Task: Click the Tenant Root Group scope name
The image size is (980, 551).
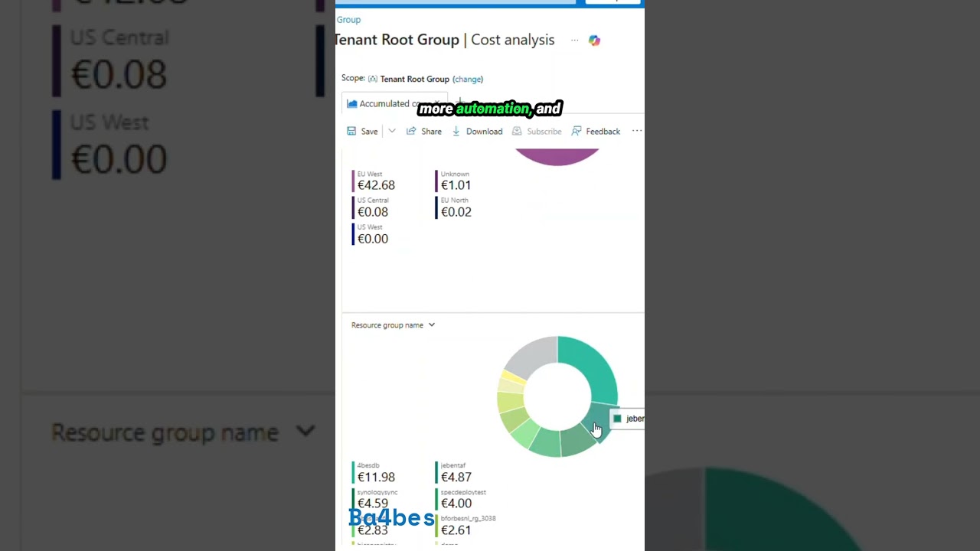Action: click(x=414, y=79)
